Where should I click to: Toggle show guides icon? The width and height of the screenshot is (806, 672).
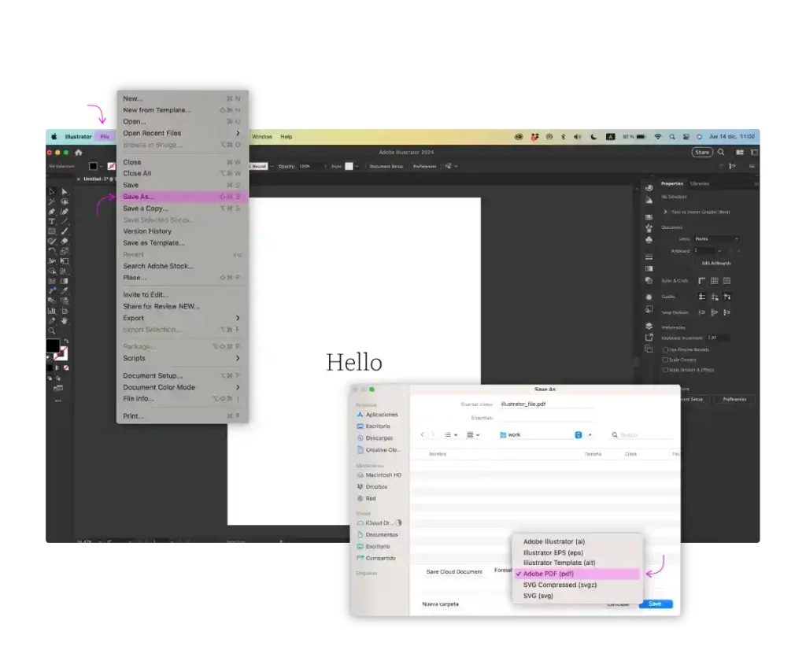click(x=701, y=297)
